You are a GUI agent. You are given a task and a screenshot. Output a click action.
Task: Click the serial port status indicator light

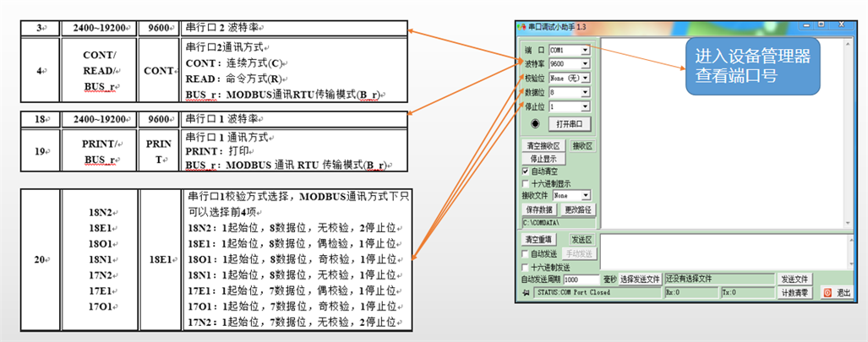535,123
